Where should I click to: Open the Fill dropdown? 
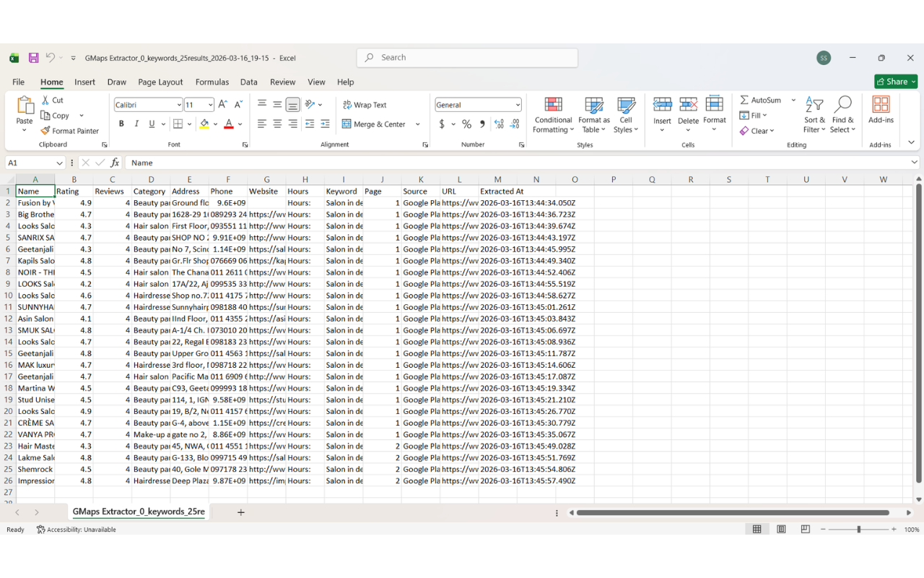(753, 116)
